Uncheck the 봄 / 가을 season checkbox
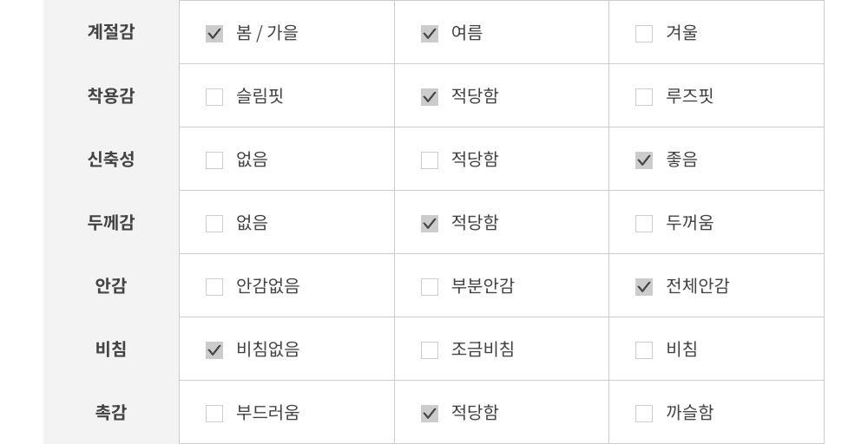The image size is (868, 444). pyautogui.click(x=214, y=34)
